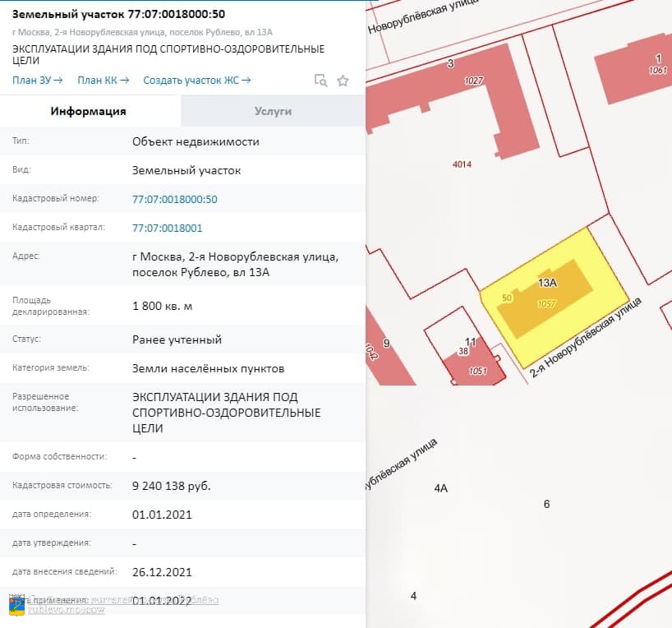Open the План ЗУ link
The height and width of the screenshot is (628, 672).
pos(30,81)
